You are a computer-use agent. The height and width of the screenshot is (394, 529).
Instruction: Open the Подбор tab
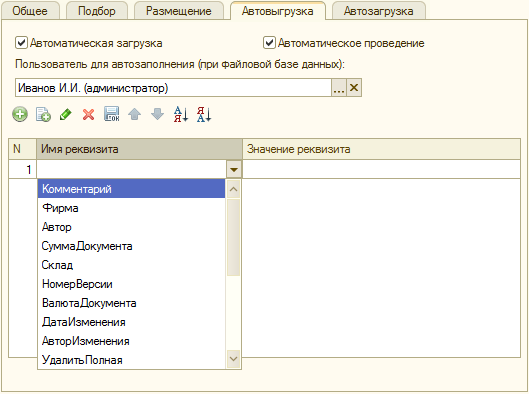(97, 11)
